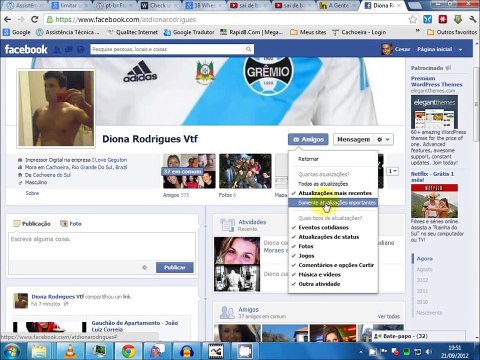The height and width of the screenshot is (360, 480).
Task: Uncheck Outra atividade in the updates menu
Action: click(319, 284)
